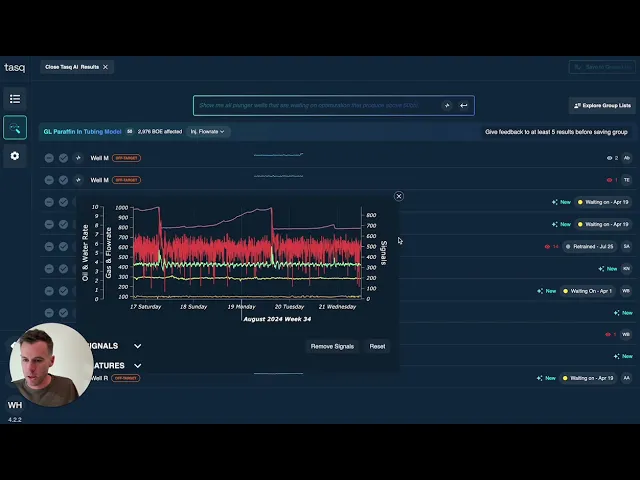Expand the FEATURES section chevron
Viewport: 640px width, 480px height.
(x=138, y=366)
